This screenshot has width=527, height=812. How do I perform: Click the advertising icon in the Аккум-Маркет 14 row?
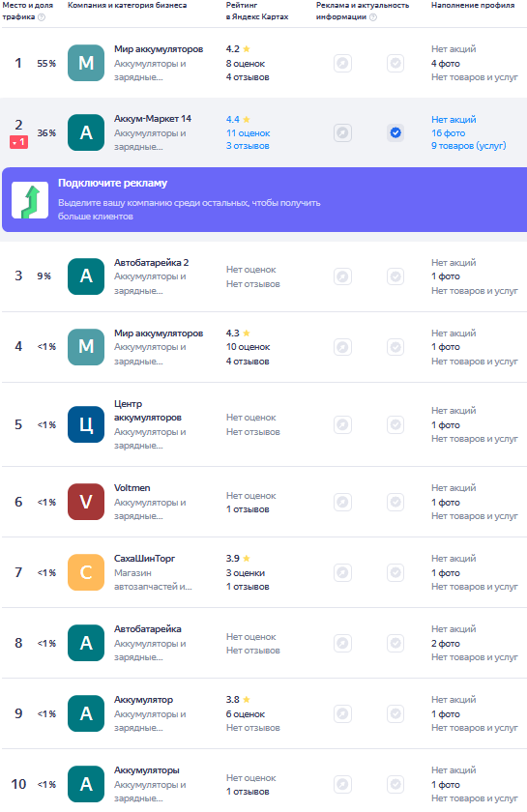342,132
